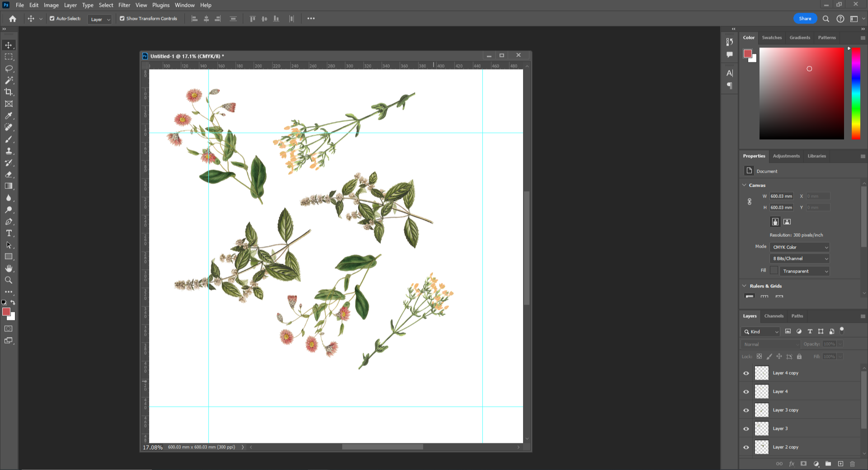Set canvas orientation to landscape
868x470 pixels.
point(787,222)
